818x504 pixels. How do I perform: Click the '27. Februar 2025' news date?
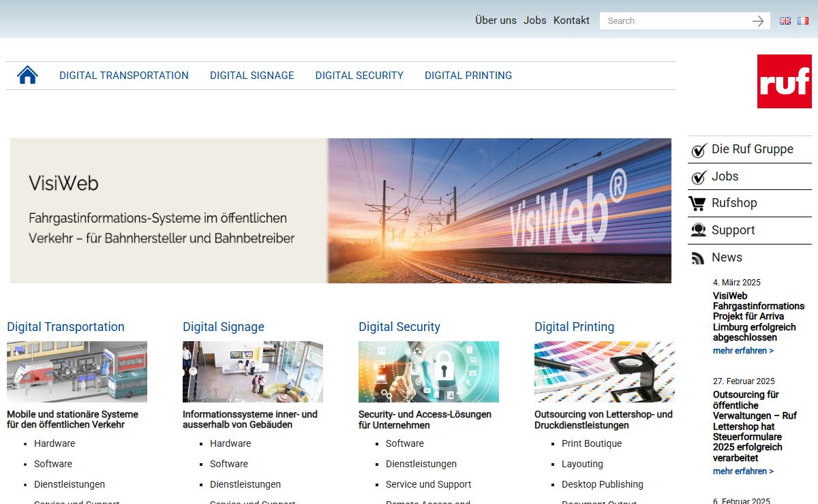click(x=744, y=381)
